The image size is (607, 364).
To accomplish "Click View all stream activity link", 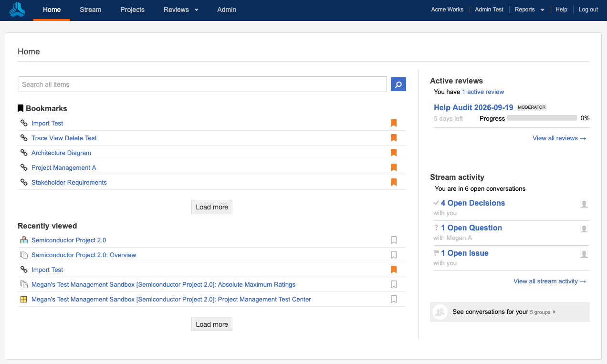I will [x=550, y=281].
